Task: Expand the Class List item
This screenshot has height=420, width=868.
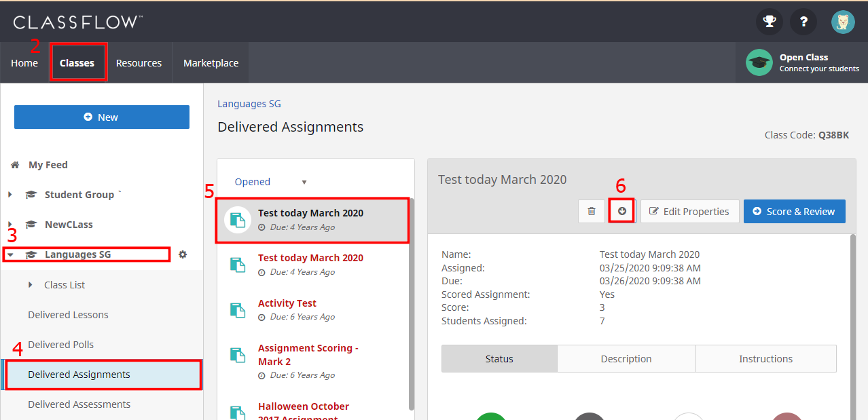Action: pos(30,284)
